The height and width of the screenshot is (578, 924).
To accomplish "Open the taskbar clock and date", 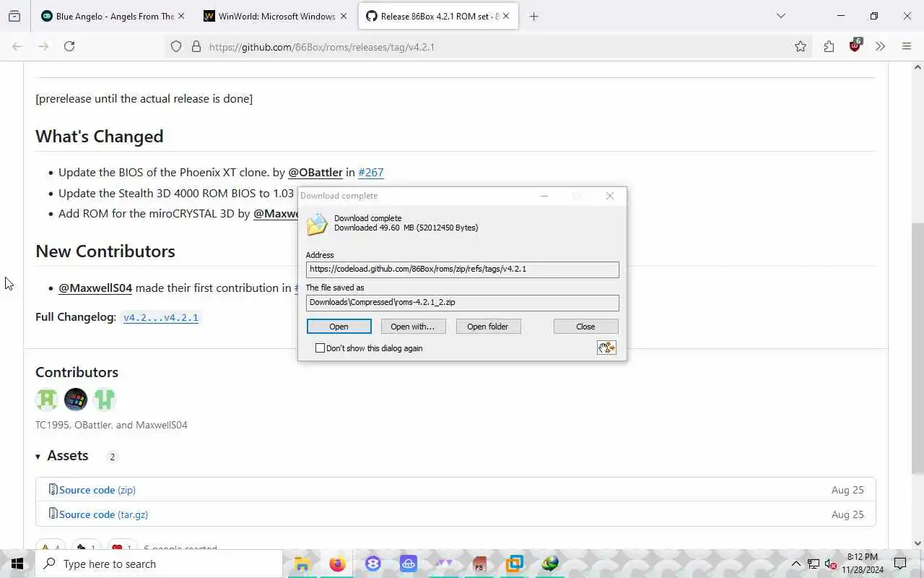I will pyautogui.click(x=862, y=564).
